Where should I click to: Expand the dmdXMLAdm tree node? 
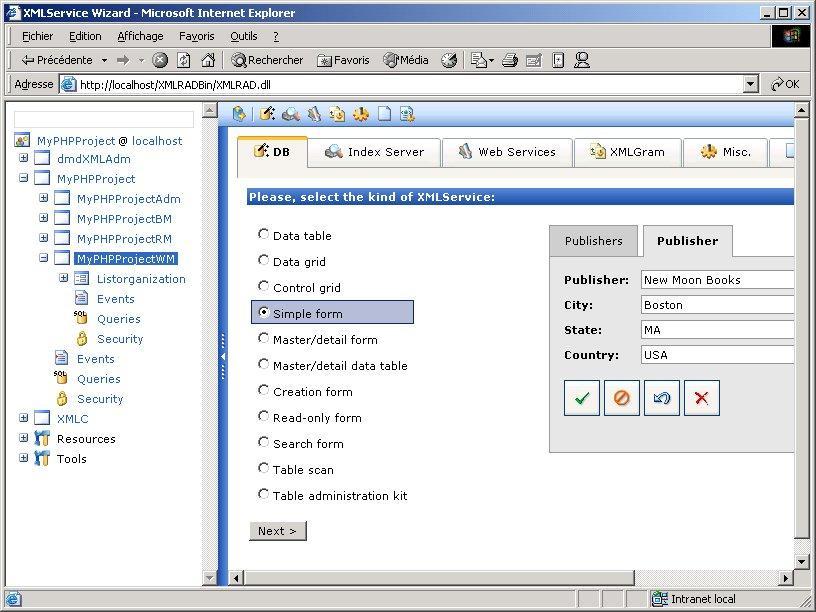[x=23, y=158]
